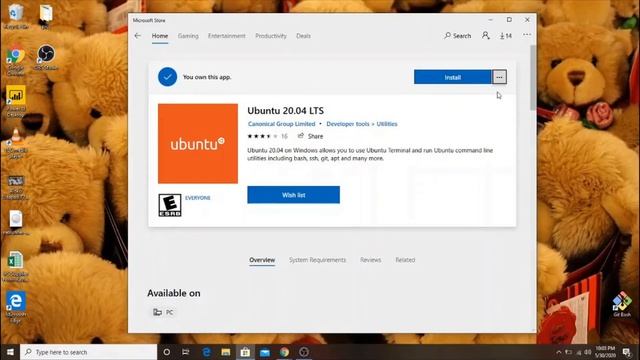Open the account profile icon
Viewport: 640px width, 360px height.
(x=485, y=36)
